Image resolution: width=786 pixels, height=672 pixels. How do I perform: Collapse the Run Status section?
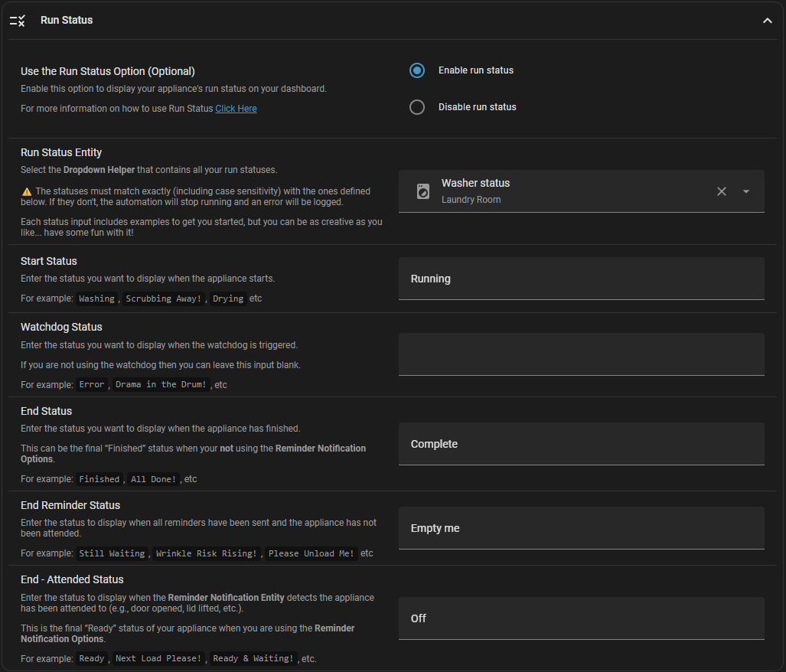pyautogui.click(x=767, y=21)
